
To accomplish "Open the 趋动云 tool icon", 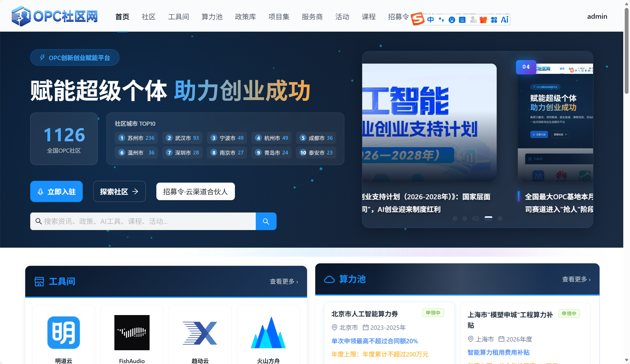I will pos(200,333).
